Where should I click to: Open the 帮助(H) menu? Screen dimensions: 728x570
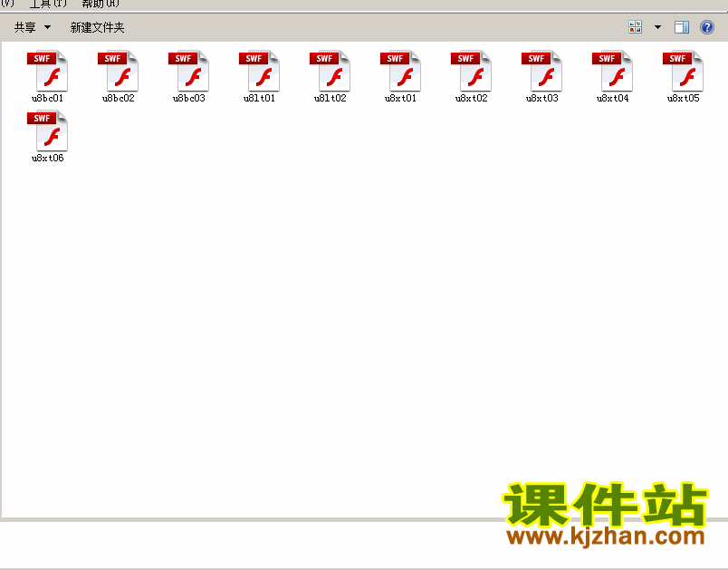coord(101,4)
